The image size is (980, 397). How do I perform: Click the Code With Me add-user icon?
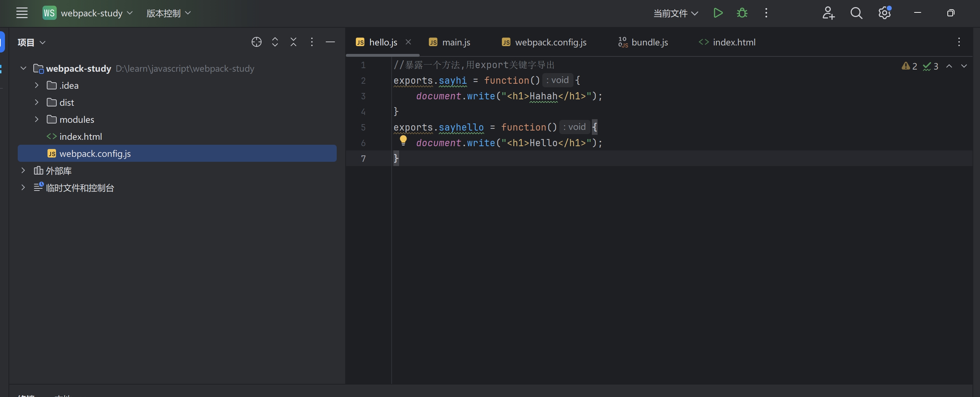[x=828, y=13]
